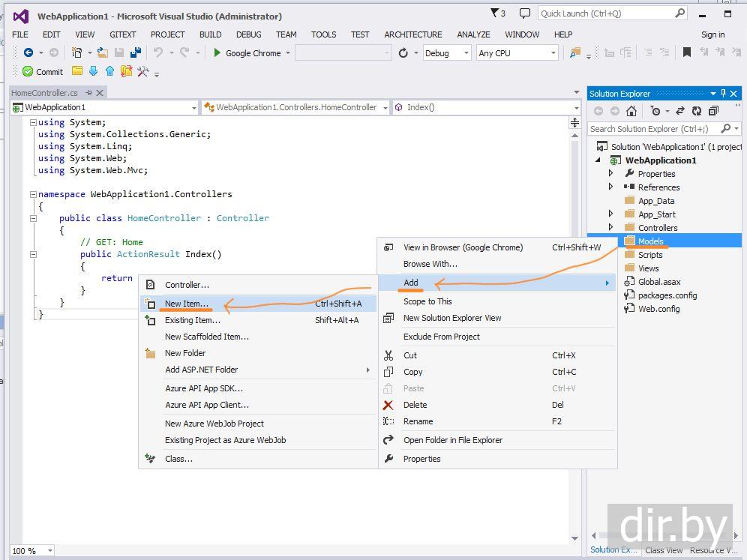Viewport: 747px width, 560px height.
Task: Expand the Controllers folder in the tree
Action: 611,227
